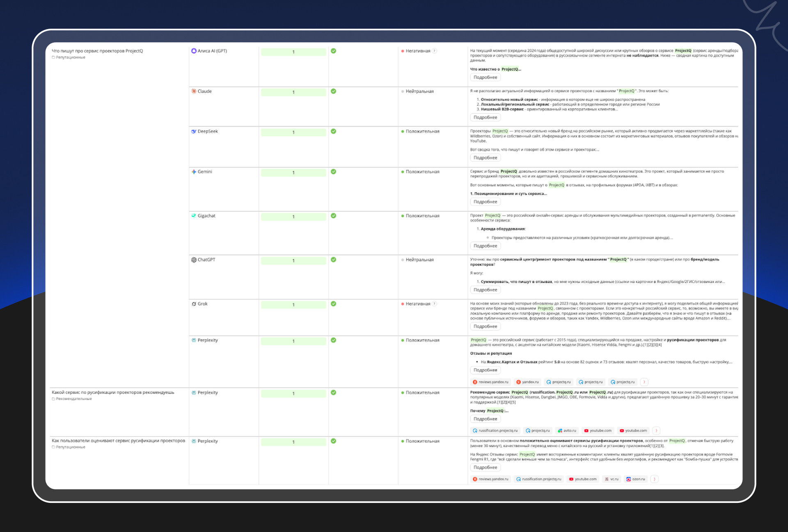788x532 pixels.
Task: Click the Grok model icon
Action: click(x=194, y=304)
